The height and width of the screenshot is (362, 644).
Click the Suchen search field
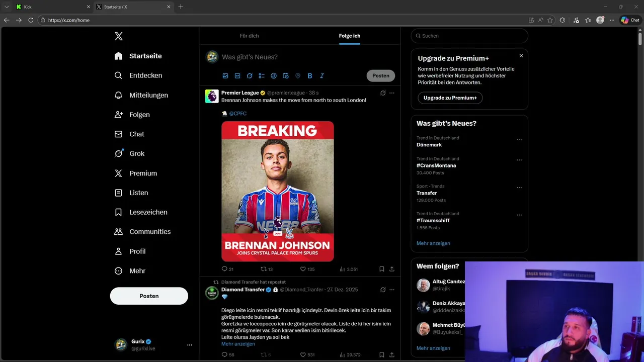(469, 36)
